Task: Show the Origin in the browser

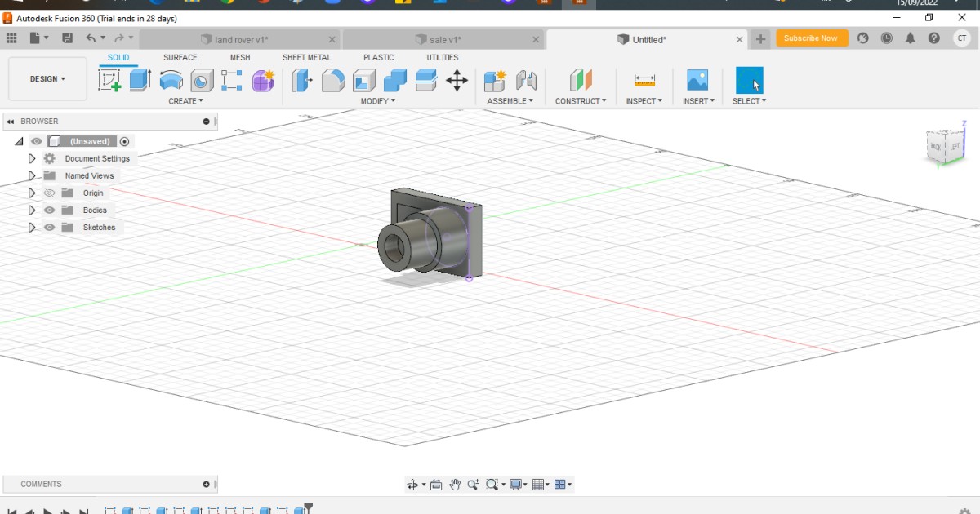Action: tap(49, 193)
